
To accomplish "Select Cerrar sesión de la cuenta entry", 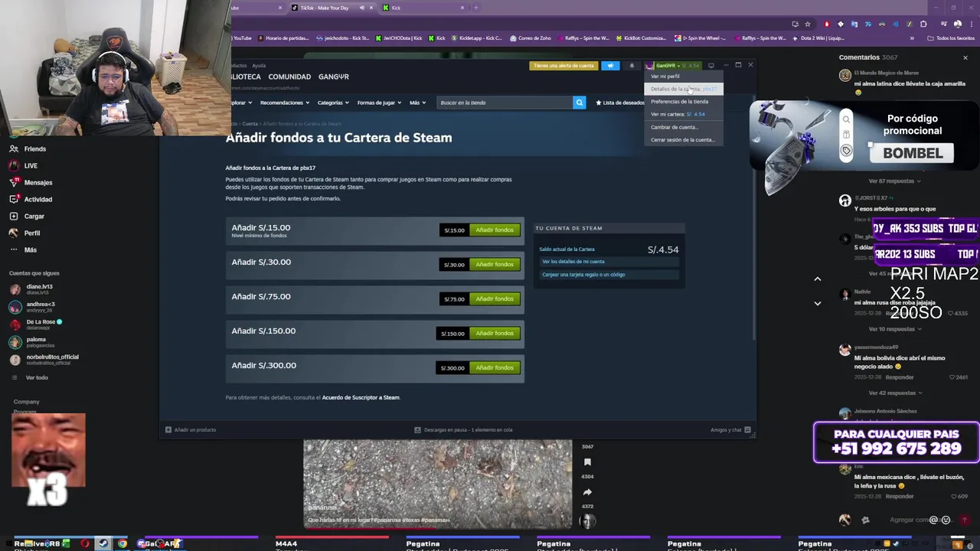I will point(683,140).
